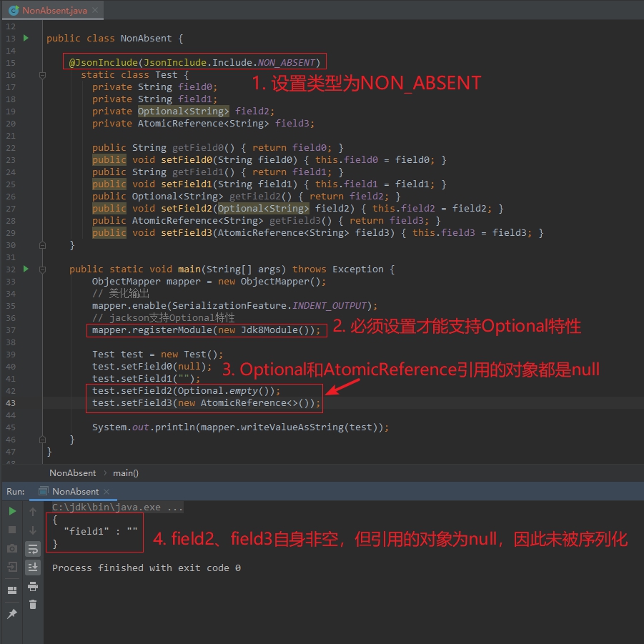This screenshot has width=644, height=644.
Task: Click the run gutter icon beside class NonAbsent
Action: click(26, 38)
